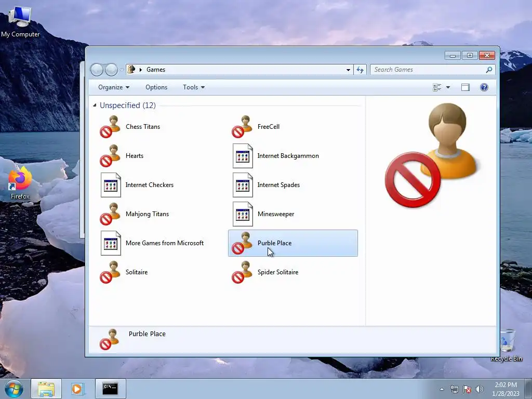Select the FreeCell game icon

point(242,127)
